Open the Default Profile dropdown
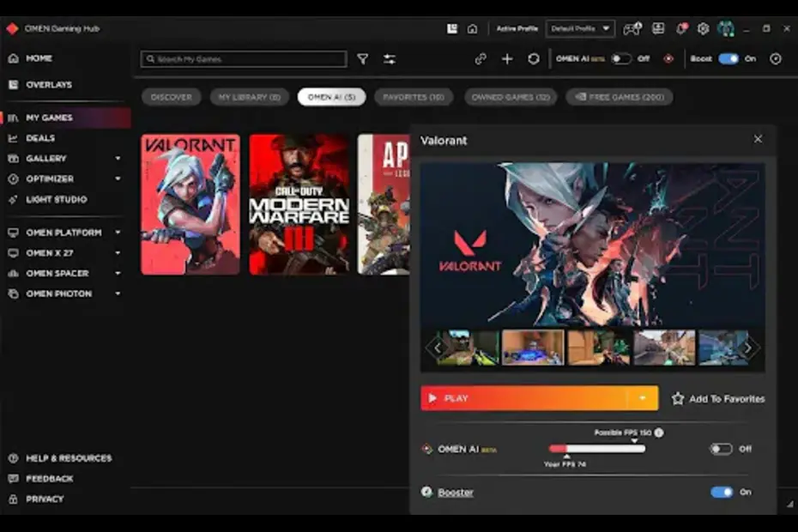This screenshot has height=532, width=798. (580, 28)
